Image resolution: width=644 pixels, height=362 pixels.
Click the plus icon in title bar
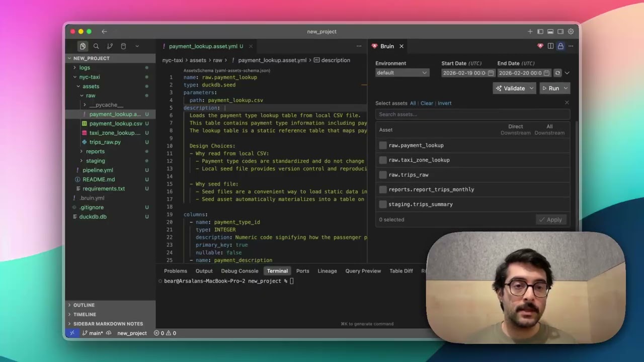click(x=530, y=32)
